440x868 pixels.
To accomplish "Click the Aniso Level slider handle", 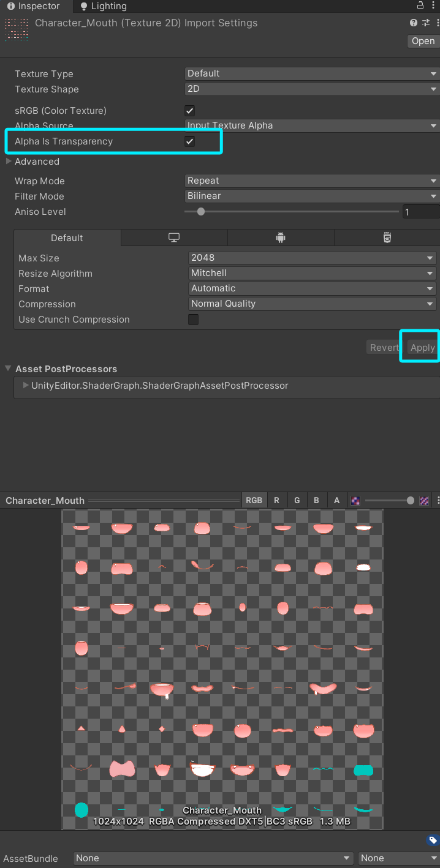I will point(200,212).
